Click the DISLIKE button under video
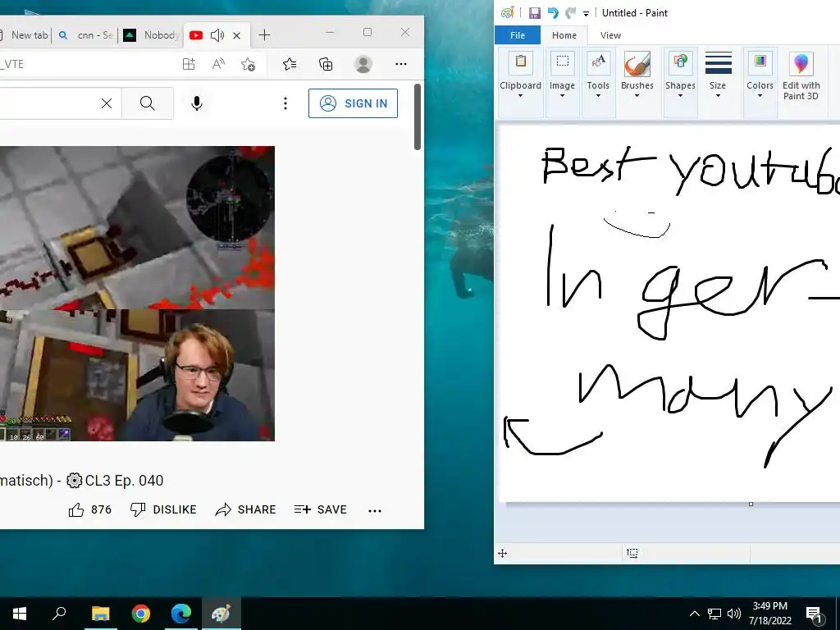This screenshot has width=840, height=630. 163,510
